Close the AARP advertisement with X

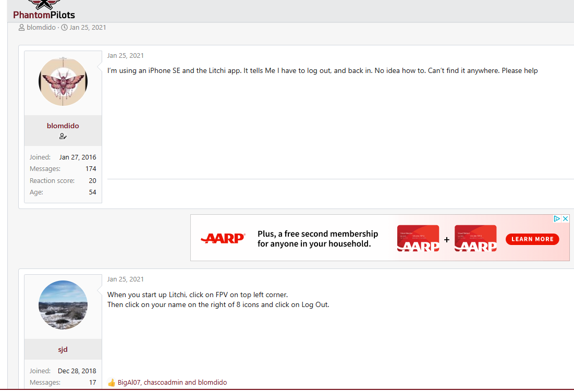565,218
